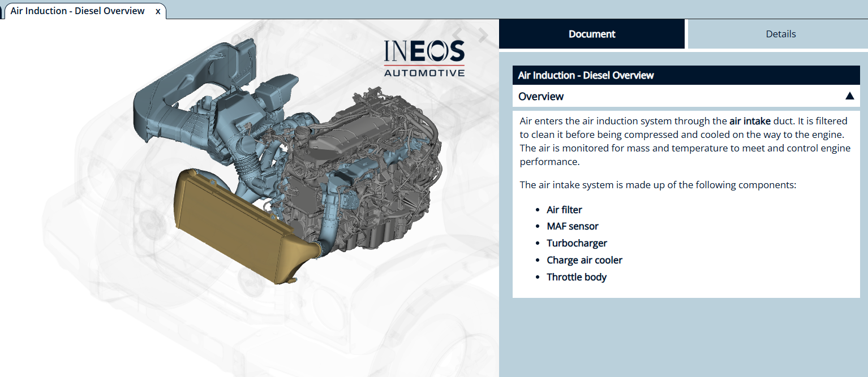Click "Throttle body" in the components list

577,277
